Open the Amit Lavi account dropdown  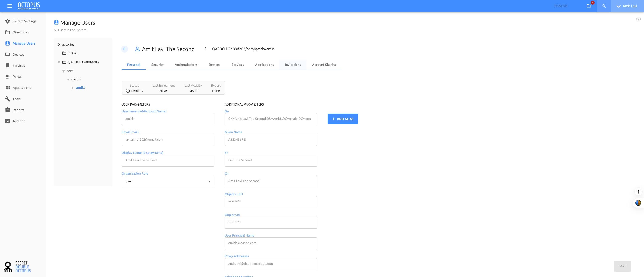627,6
